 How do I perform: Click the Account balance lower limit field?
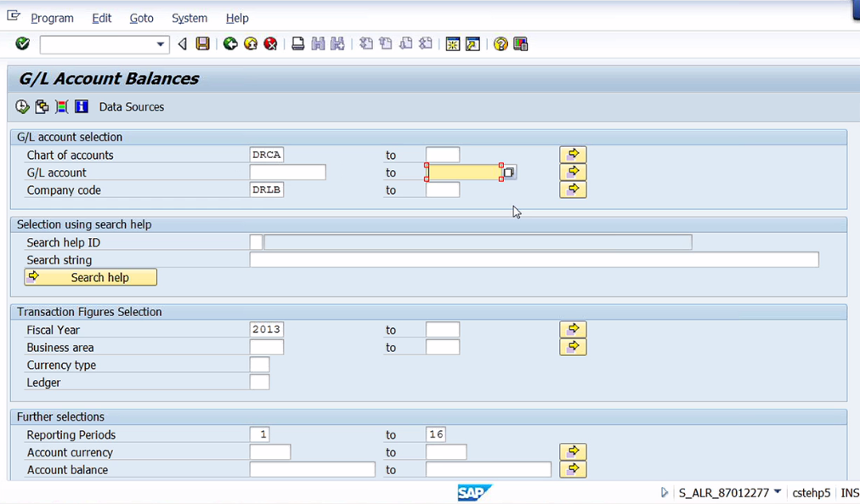(x=312, y=469)
